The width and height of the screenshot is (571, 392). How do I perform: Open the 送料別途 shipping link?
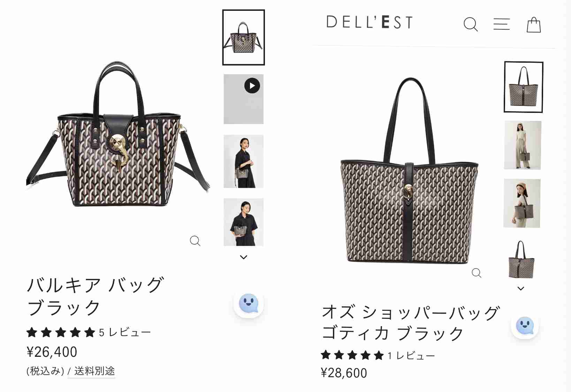94,371
